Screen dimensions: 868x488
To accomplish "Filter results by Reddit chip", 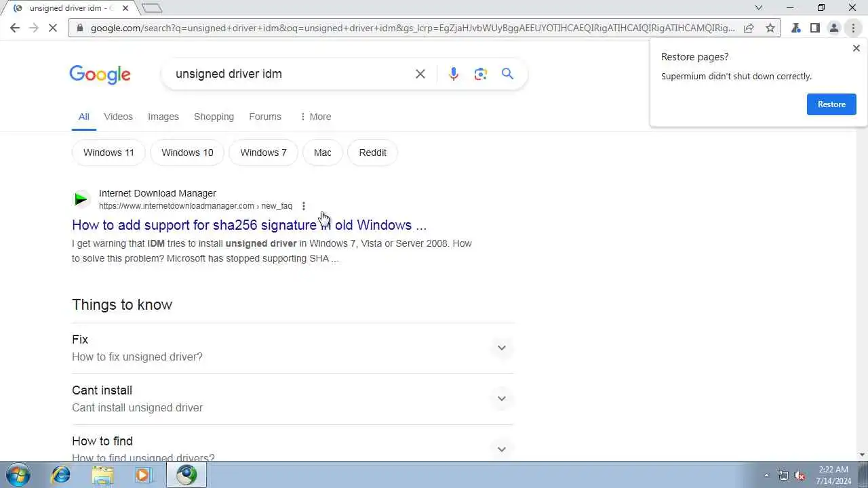I will pos(372,152).
